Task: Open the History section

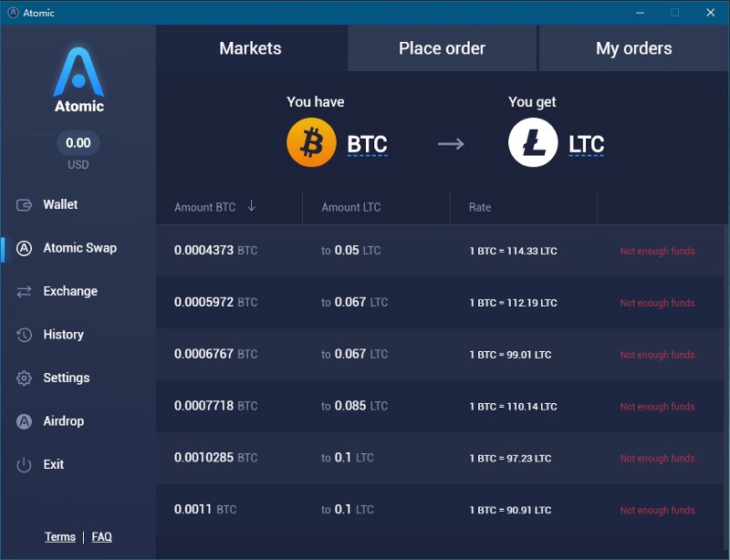Action: tap(63, 335)
